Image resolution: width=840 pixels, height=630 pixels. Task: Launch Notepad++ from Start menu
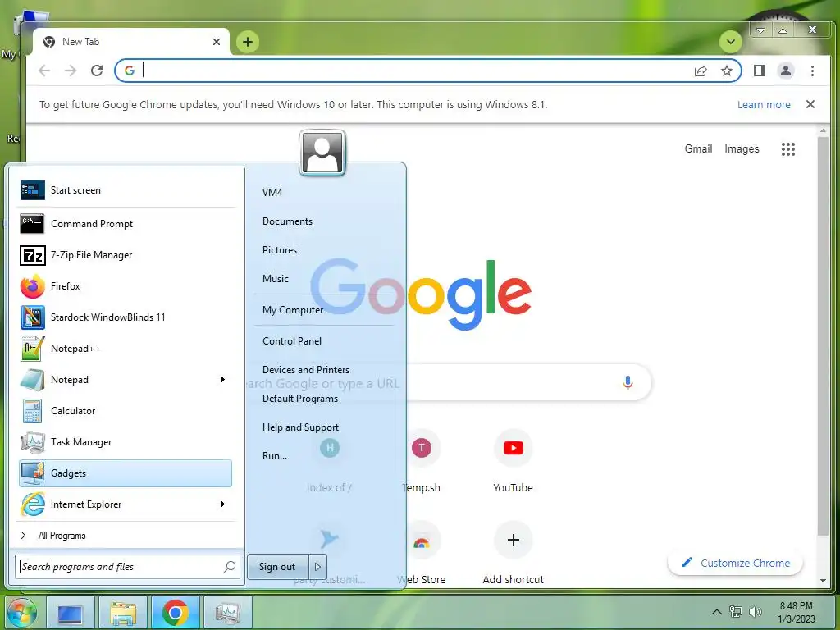point(126,348)
